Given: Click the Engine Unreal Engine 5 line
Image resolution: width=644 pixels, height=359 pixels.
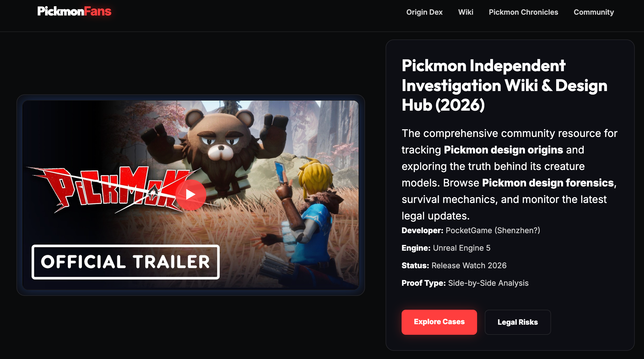Looking at the screenshot, I should pyautogui.click(x=446, y=248).
